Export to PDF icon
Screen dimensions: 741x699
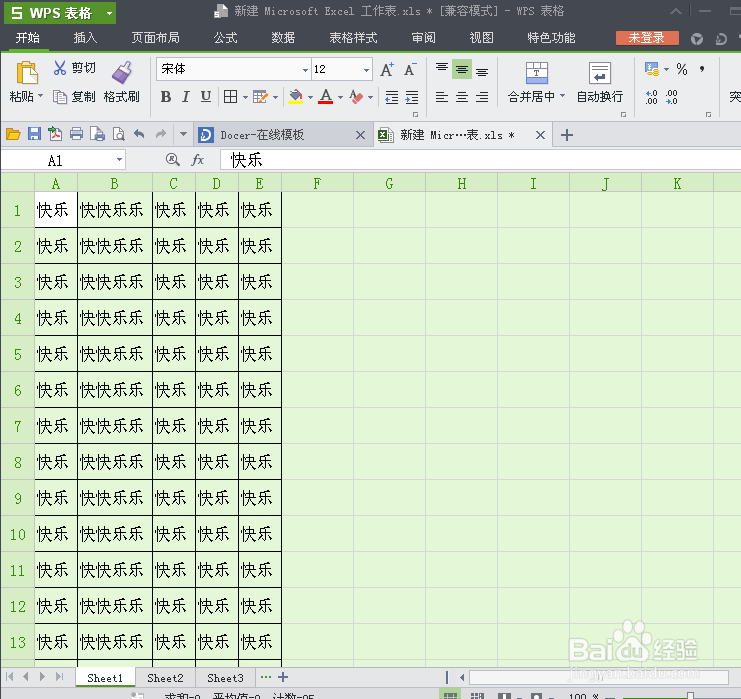pos(55,135)
